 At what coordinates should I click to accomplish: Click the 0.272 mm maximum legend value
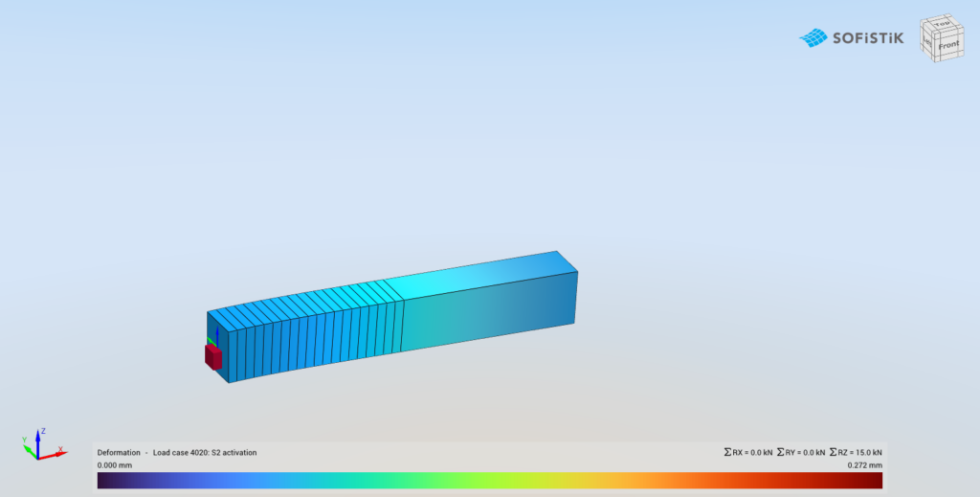[x=865, y=464]
